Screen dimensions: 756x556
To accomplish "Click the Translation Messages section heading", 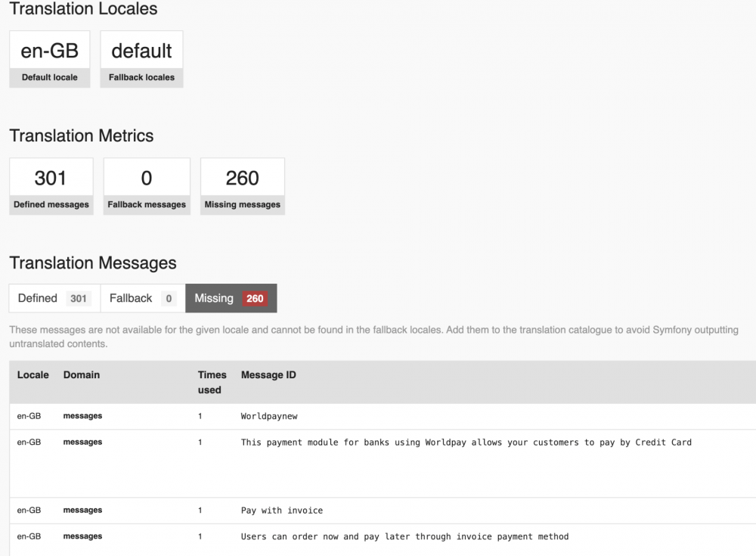I will [x=92, y=263].
